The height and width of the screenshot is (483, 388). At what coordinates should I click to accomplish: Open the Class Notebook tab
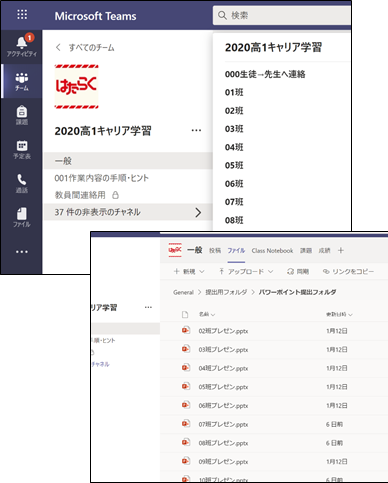tap(272, 250)
